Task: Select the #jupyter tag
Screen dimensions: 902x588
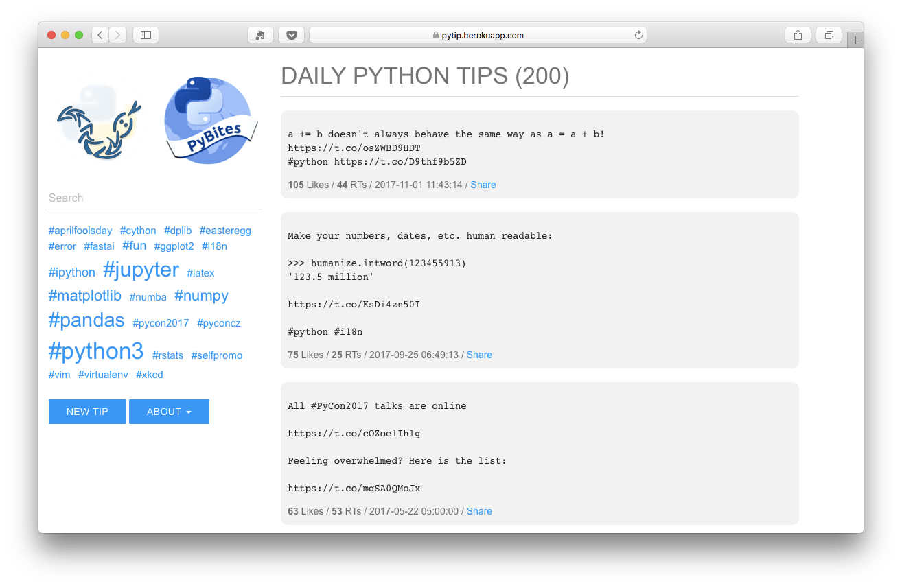Action: click(141, 270)
